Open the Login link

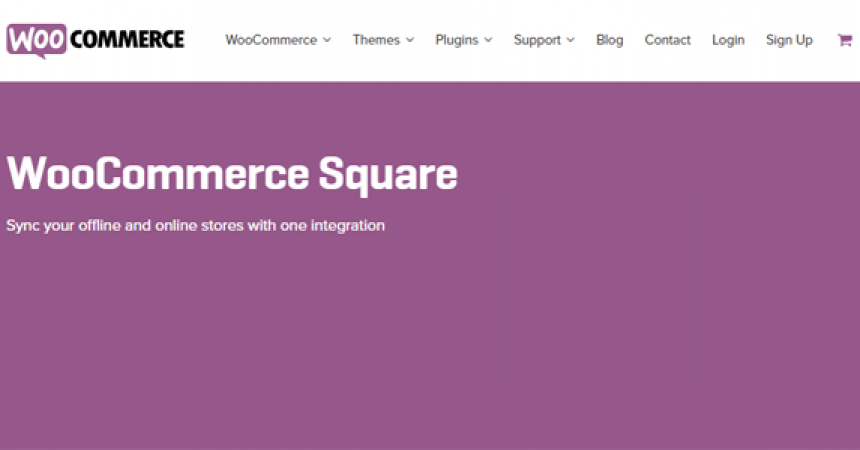point(728,40)
